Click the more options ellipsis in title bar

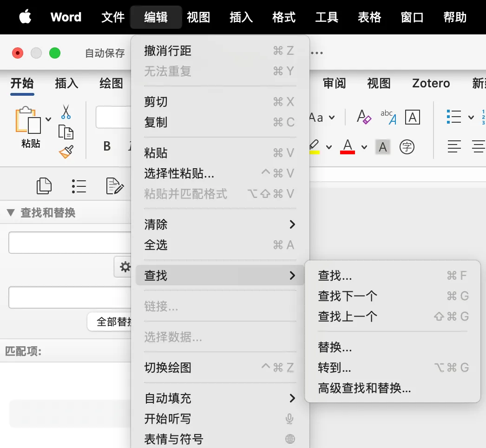click(x=317, y=53)
